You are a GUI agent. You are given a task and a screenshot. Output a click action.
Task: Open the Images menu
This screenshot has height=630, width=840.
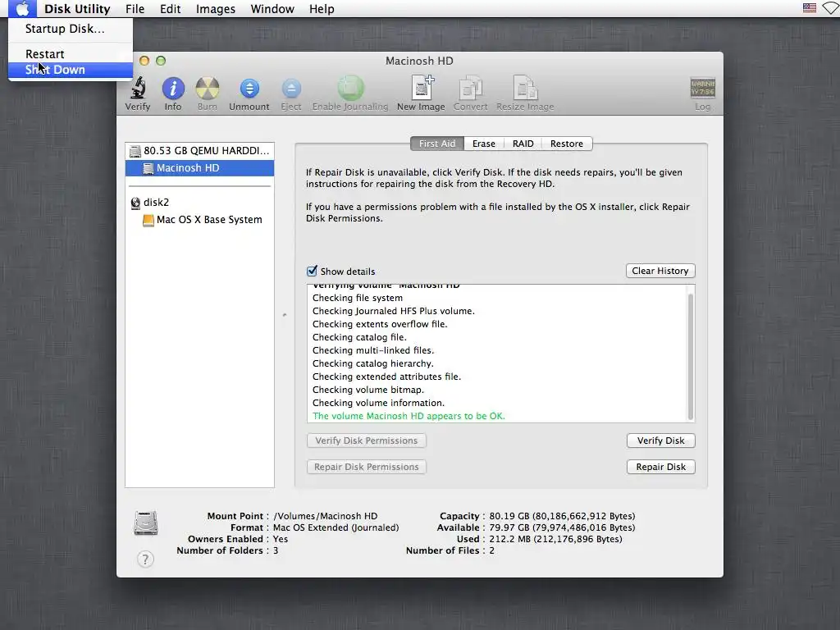click(216, 8)
